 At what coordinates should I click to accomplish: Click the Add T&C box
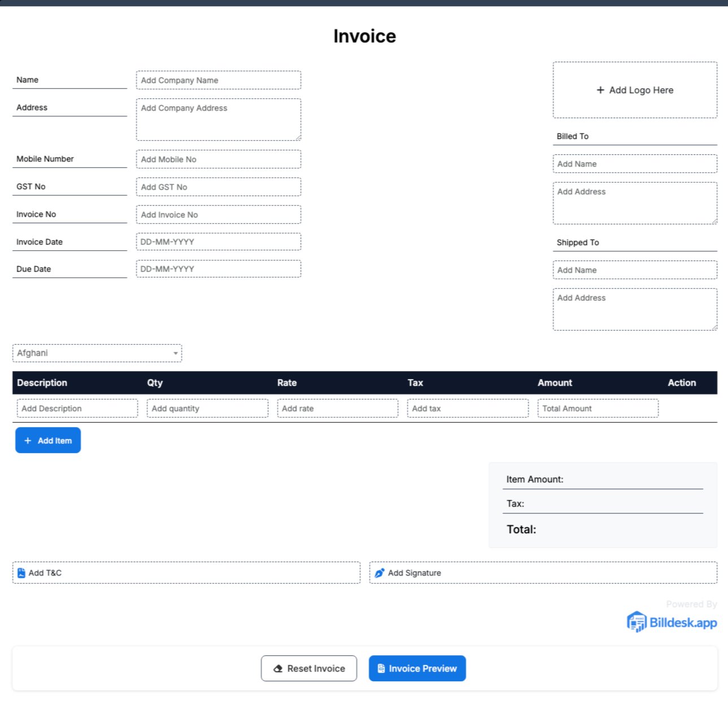(186, 573)
